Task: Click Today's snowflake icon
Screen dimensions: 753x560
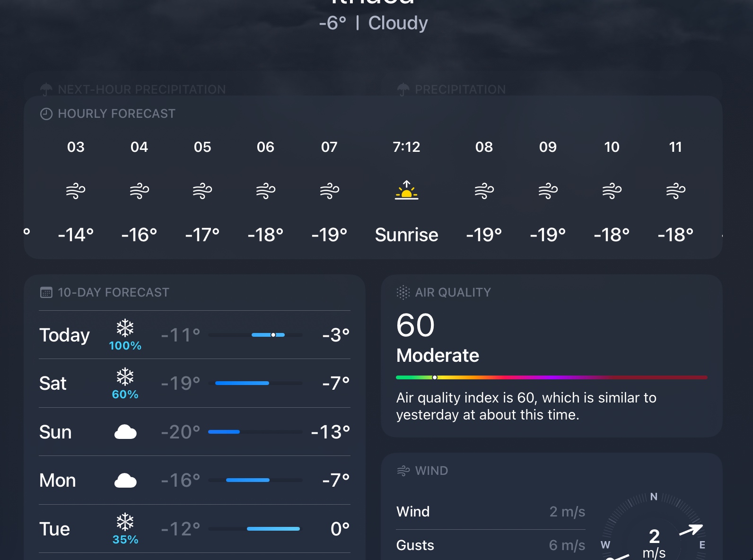Action: tap(125, 328)
